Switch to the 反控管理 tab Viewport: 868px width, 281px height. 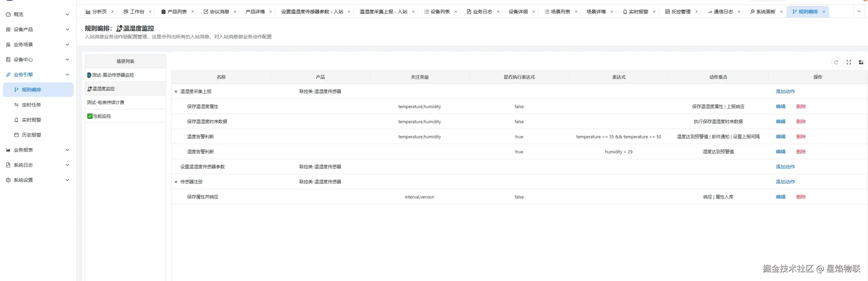(x=678, y=12)
